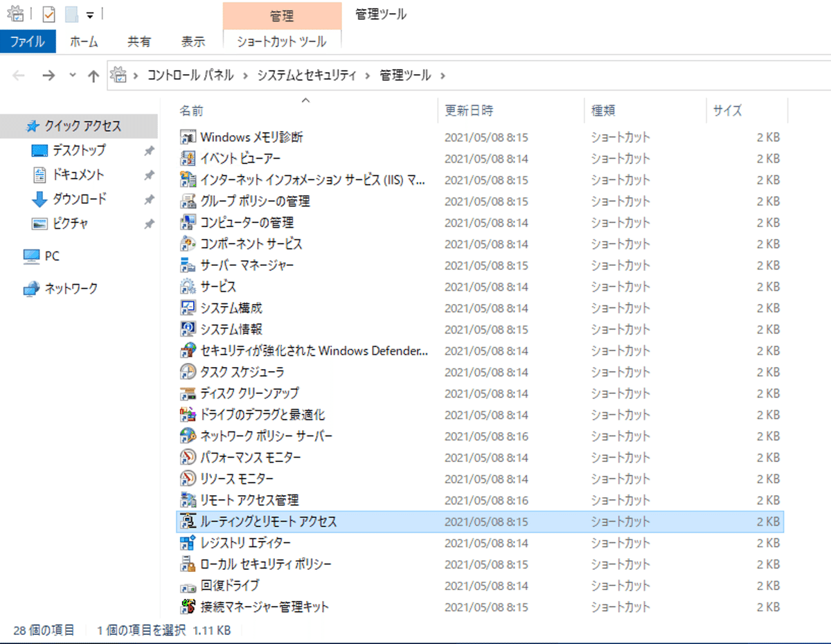The image size is (831, 644).
Task: Click the Windows メモリ診断 icon
Action: point(188,137)
